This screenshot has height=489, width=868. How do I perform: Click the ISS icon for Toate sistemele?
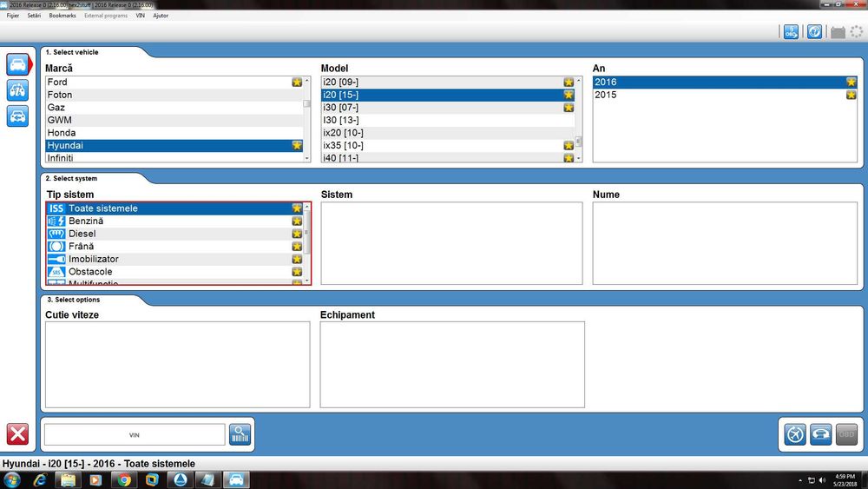[x=56, y=208]
